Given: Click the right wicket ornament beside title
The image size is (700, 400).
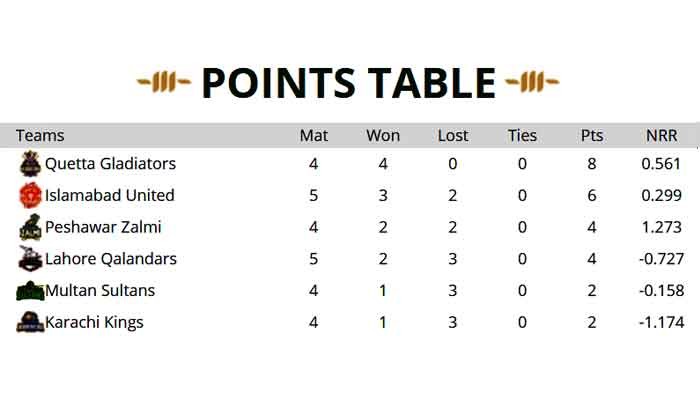Looking at the screenshot, I should click(x=532, y=79).
